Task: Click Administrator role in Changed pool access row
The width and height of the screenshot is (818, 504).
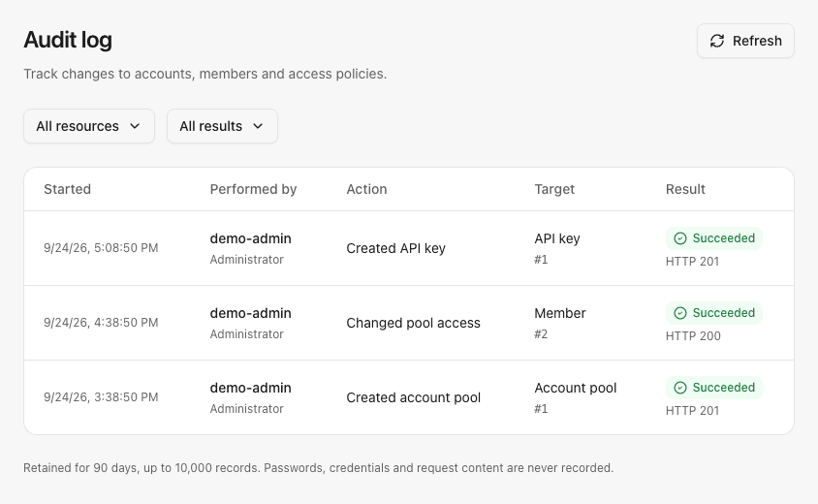Action: click(247, 334)
